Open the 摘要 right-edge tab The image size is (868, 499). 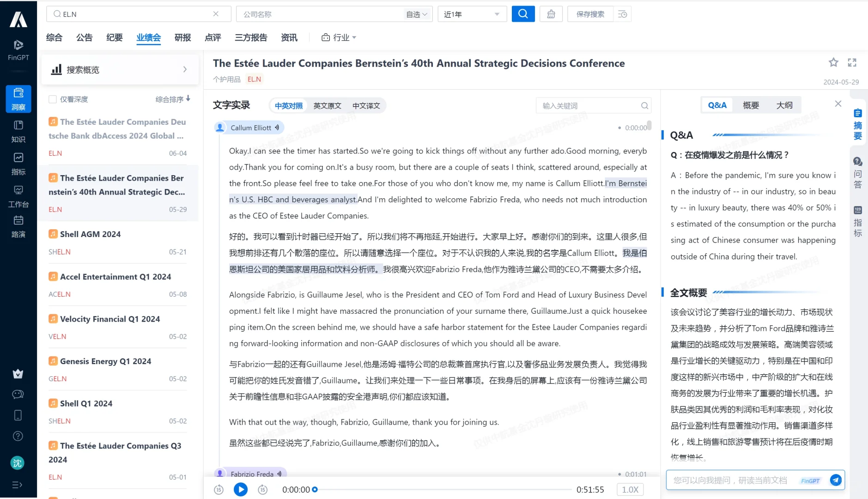pyautogui.click(x=858, y=124)
